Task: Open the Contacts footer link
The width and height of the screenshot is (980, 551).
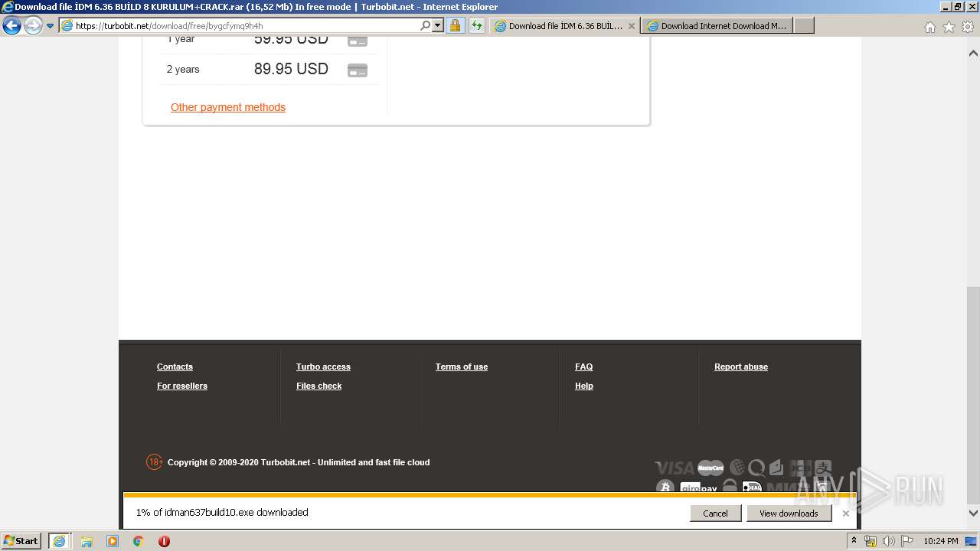Action: tap(175, 367)
